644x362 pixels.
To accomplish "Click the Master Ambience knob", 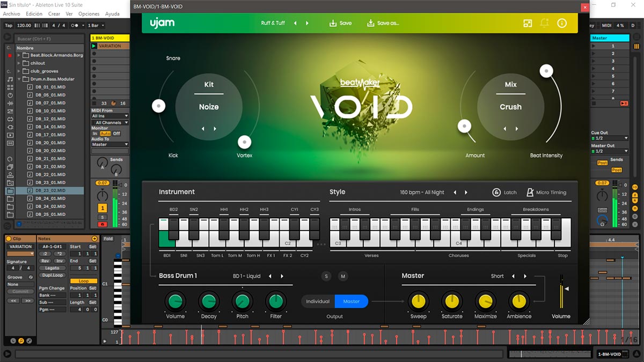I will coord(519,301).
